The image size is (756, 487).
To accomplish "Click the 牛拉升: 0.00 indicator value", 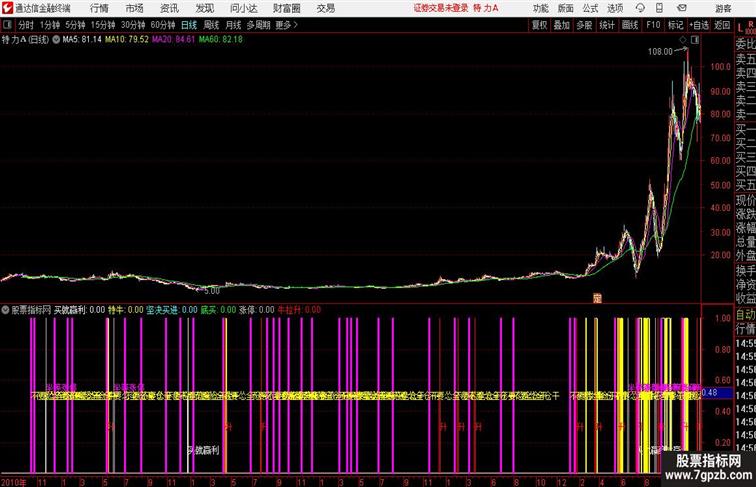I will coord(299,310).
